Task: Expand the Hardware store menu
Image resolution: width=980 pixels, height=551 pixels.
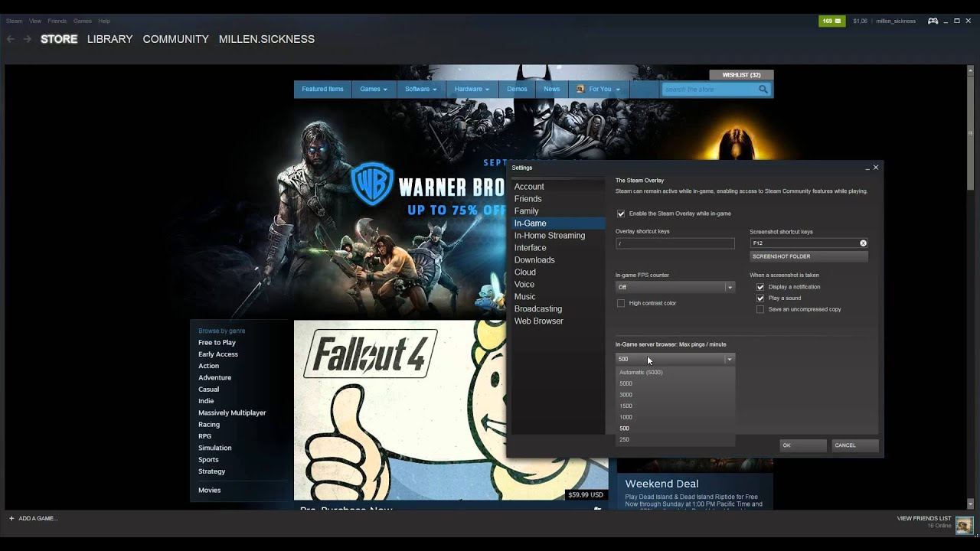Action: pyautogui.click(x=472, y=89)
